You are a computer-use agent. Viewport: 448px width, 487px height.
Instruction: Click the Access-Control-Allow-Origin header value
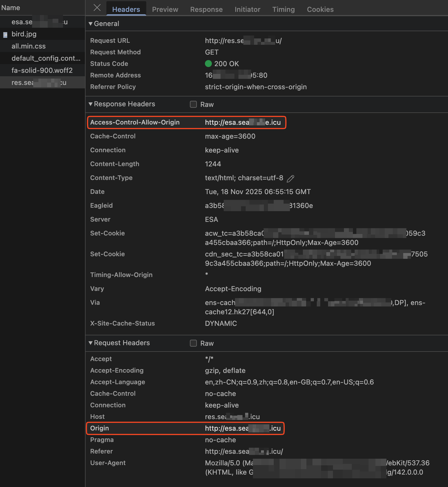pos(242,122)
